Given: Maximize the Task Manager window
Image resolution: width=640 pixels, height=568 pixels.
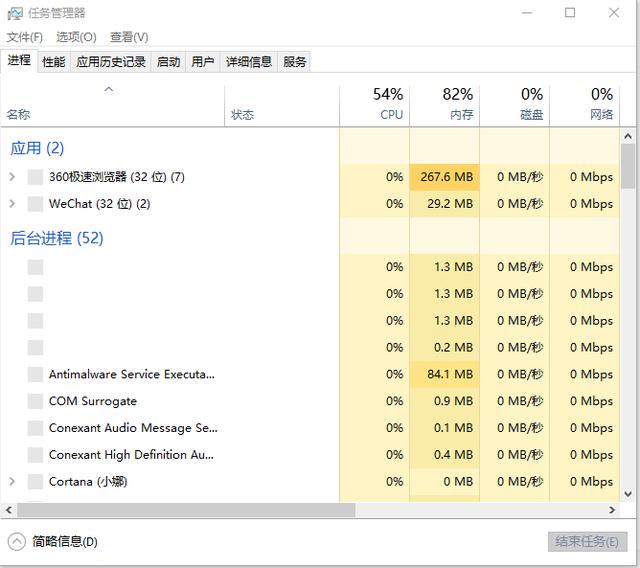Looking at the screenshot, I should tap(570, 13).
